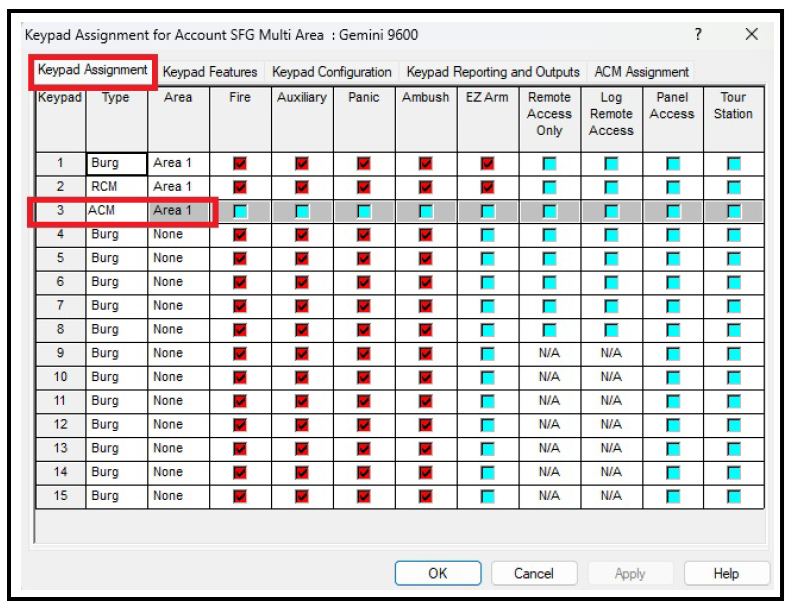Click the Auxiliary column header
This screenshot has height=608, width=791.
302,119
